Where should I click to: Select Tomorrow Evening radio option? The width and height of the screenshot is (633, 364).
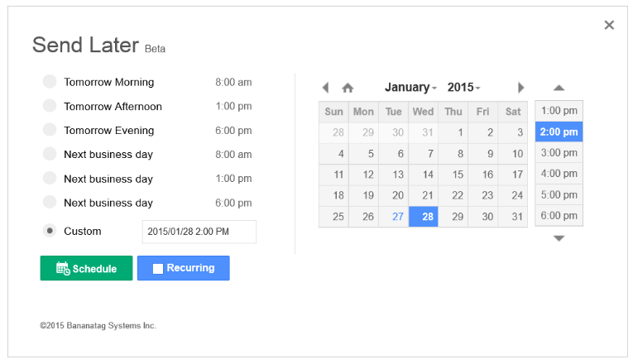coord(50,130)
